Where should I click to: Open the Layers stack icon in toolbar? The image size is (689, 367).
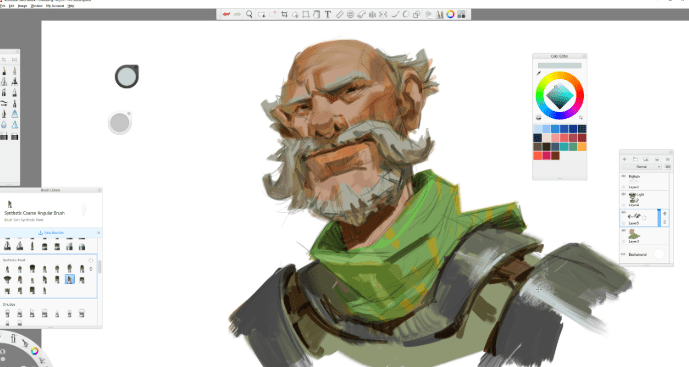[428, 15]
